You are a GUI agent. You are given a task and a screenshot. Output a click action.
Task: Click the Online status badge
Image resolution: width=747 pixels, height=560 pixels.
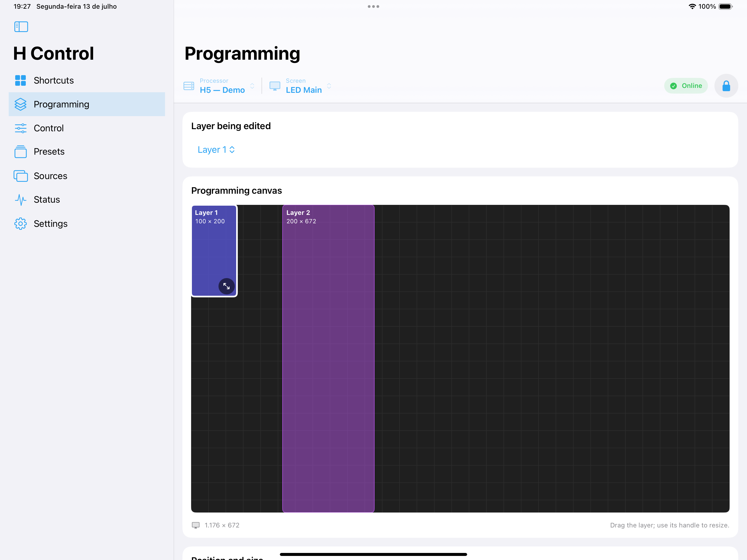[x=686, y=86]
